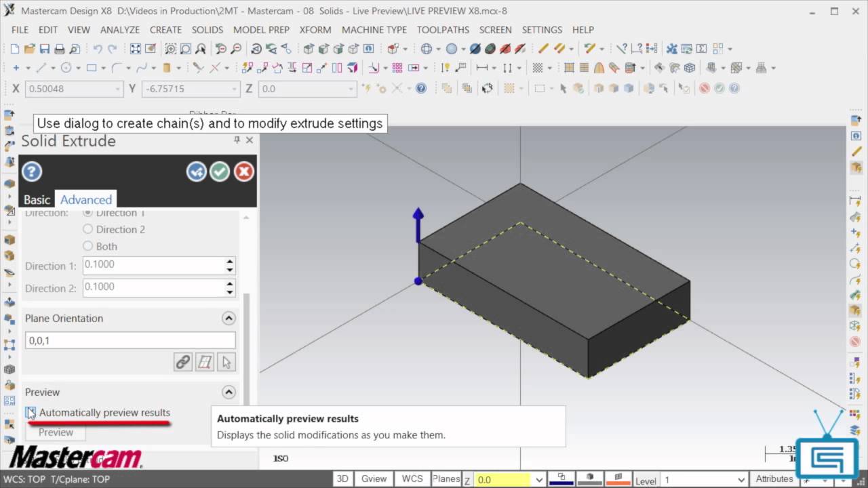Click the Smart Dimension horizontal icon
Image resolution: width=868 pixels, height=488 pixels.
[x=482, y=68]
